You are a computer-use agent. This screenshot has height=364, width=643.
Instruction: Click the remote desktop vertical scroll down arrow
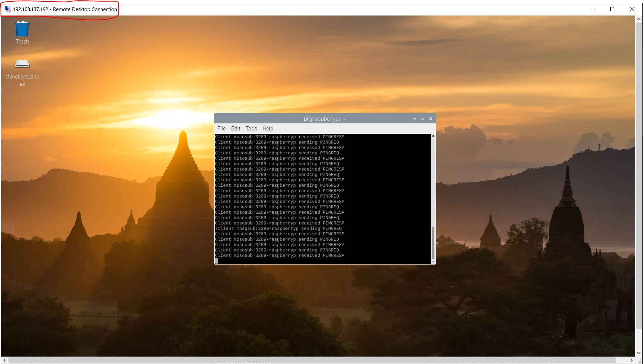639,353
